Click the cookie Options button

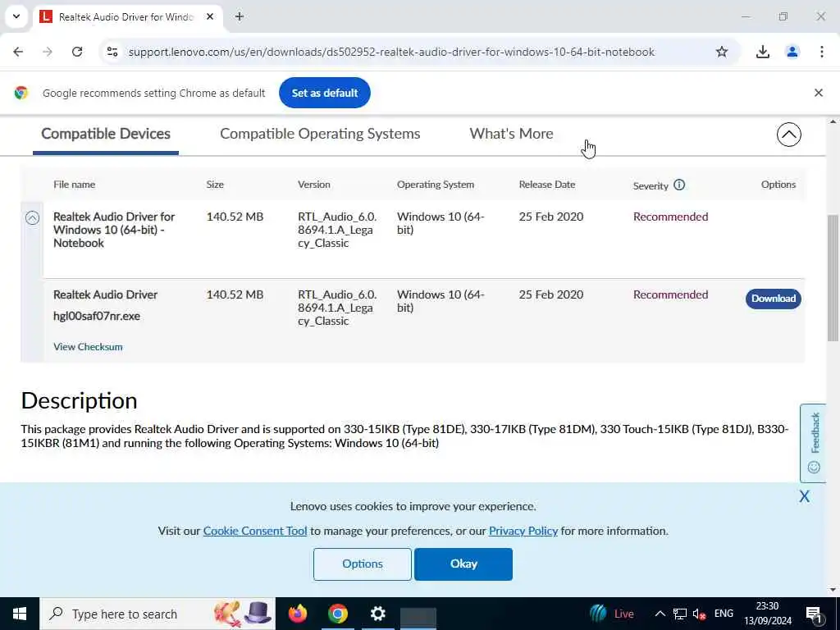362,564
